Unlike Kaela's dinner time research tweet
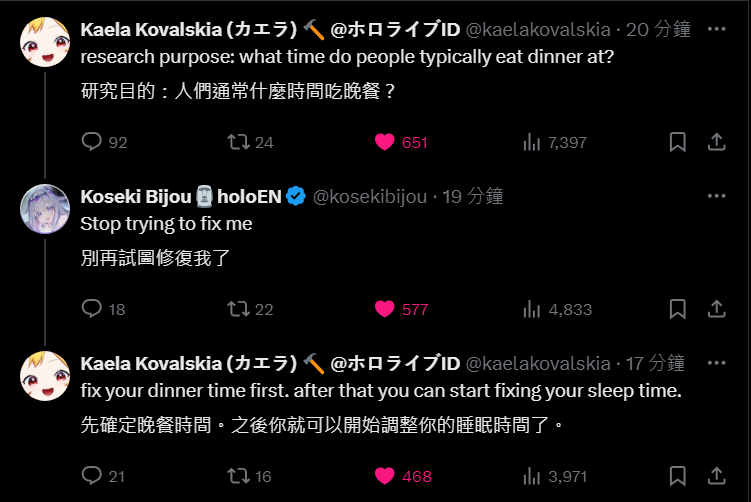The width and height of the screenshot is (751, 502). [385, 142]
